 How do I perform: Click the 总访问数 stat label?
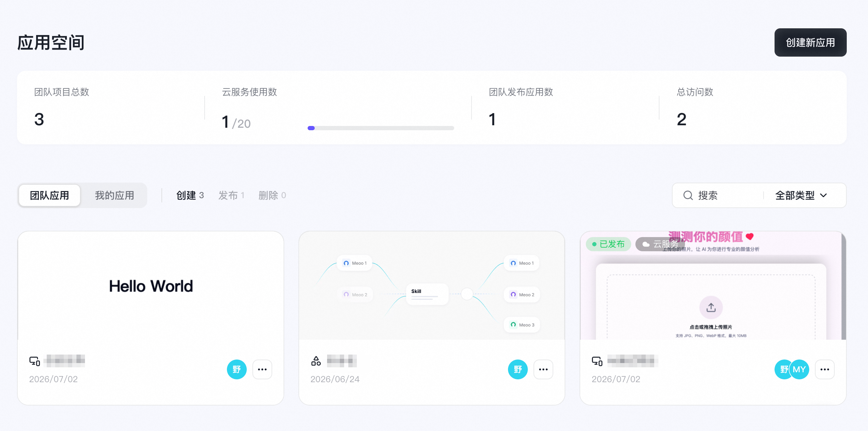[x=695, y=92]
